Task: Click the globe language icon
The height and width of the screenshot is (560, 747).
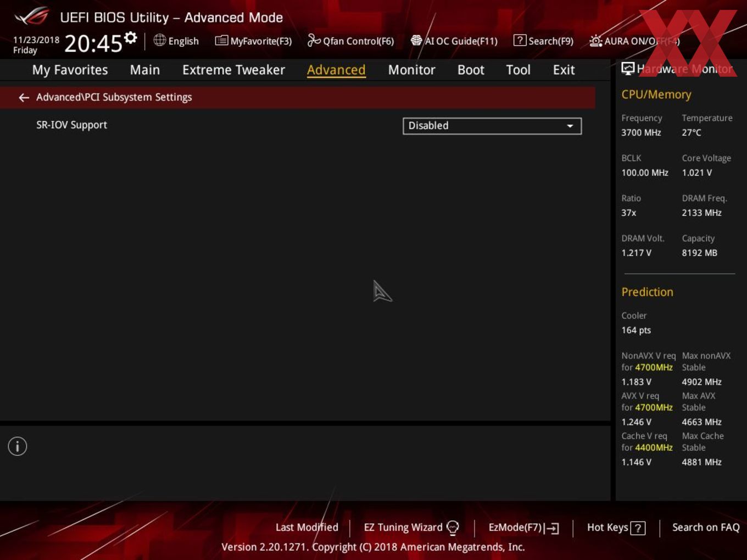Action: [x=159, y=40]
